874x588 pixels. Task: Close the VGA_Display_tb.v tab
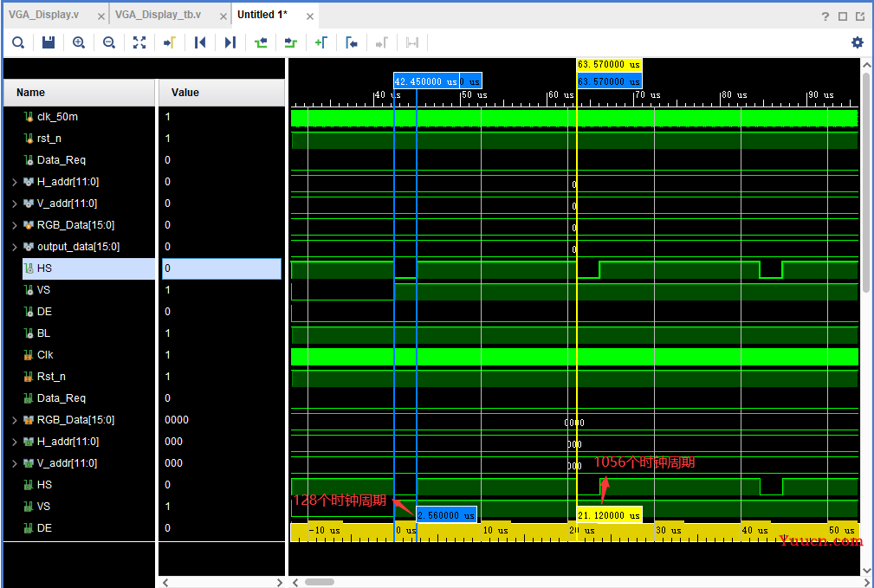click(223, 16)
